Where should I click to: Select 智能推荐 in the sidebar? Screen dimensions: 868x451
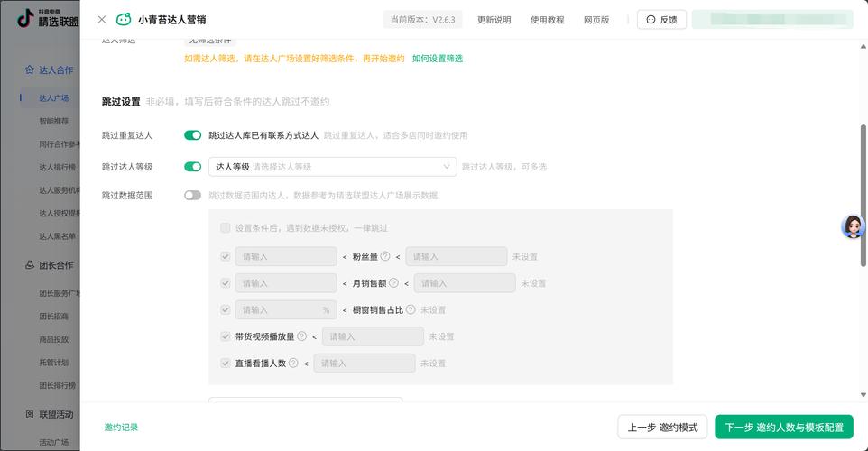pyautogui.click(x=54, y=121)
